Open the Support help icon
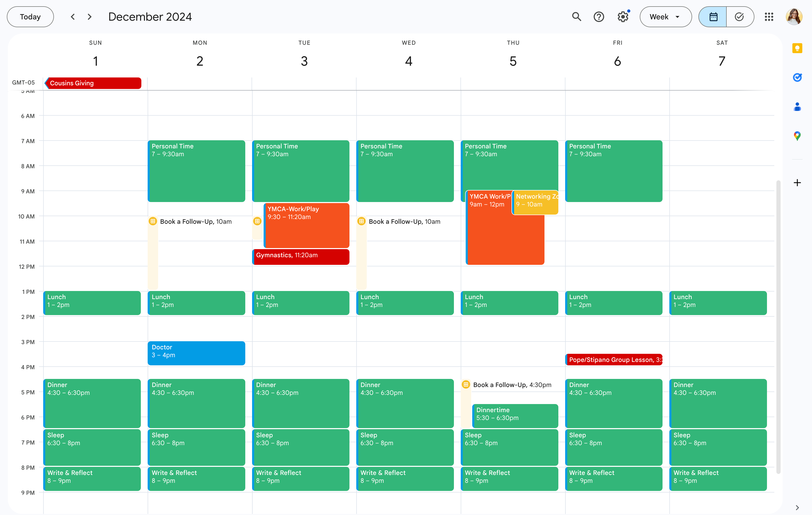Image resolution: width=812 pixels, height=515 pixels. click(x=599, y=17)
